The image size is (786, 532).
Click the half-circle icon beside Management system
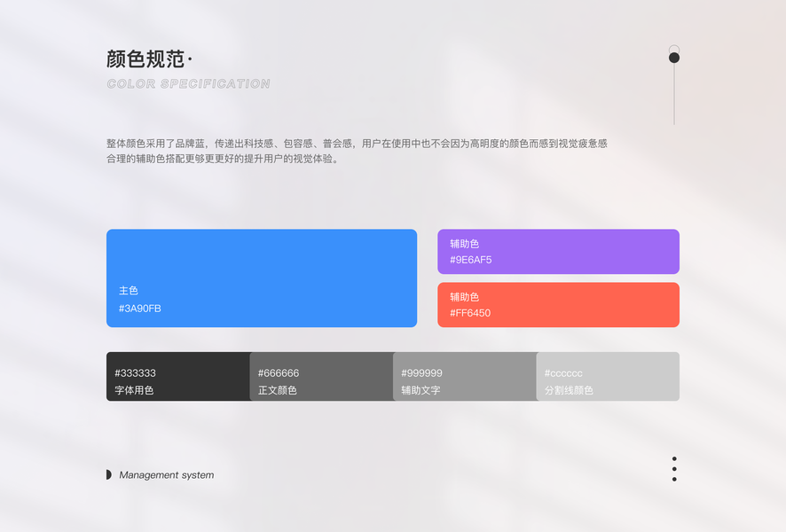click(109, 474)
